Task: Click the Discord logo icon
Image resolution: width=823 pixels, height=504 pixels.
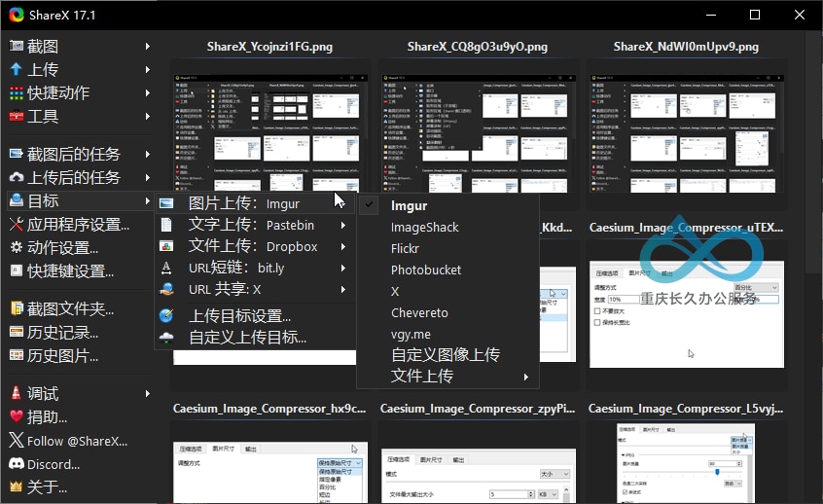Action: click(17, 464)
